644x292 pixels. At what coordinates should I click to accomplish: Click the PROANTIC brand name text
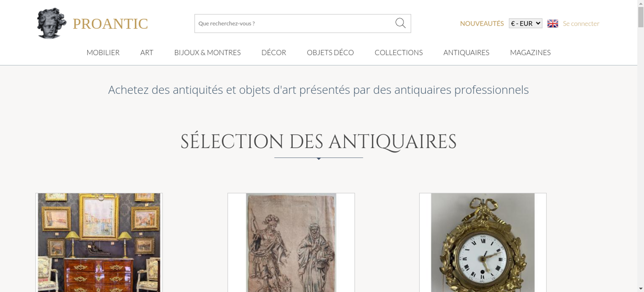pyautogui.click(x=110, y=24)
